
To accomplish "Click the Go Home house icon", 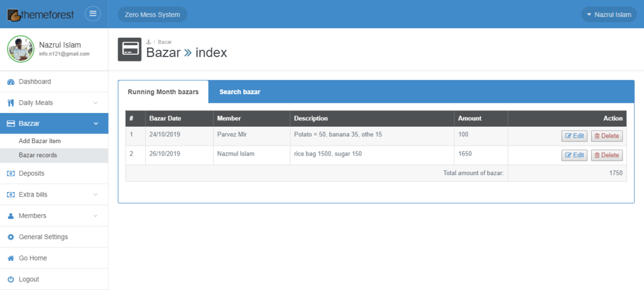I will (11, 259).
